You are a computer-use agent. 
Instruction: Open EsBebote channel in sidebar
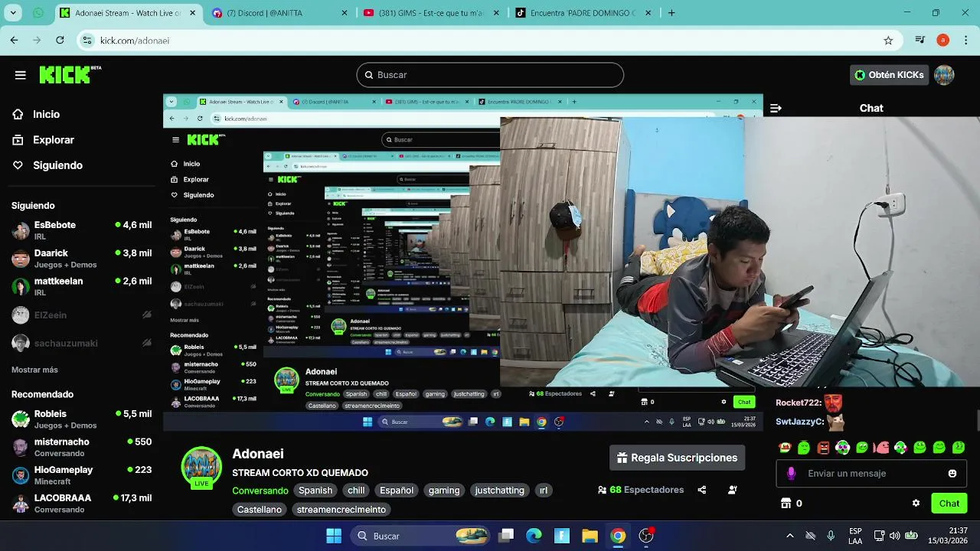point(81,230)
